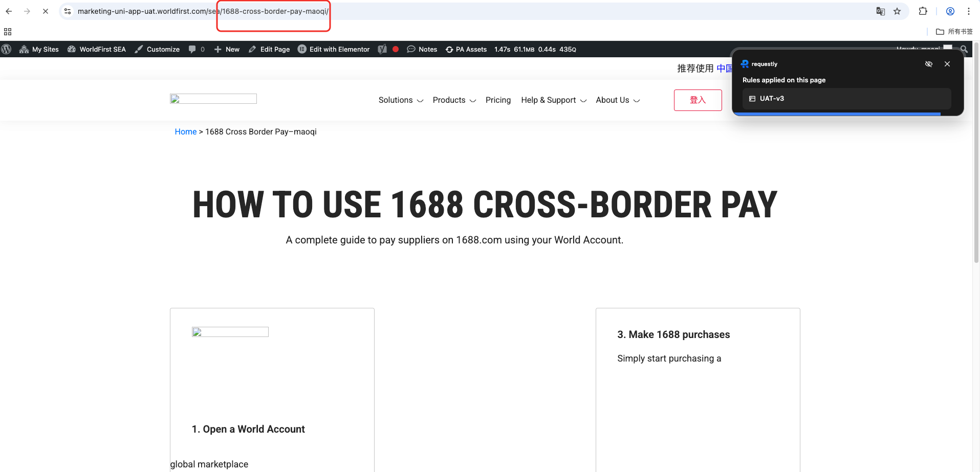Click Edit with Elementor in admin bar
Screen dimensions: 980x472
coord(334,49)
